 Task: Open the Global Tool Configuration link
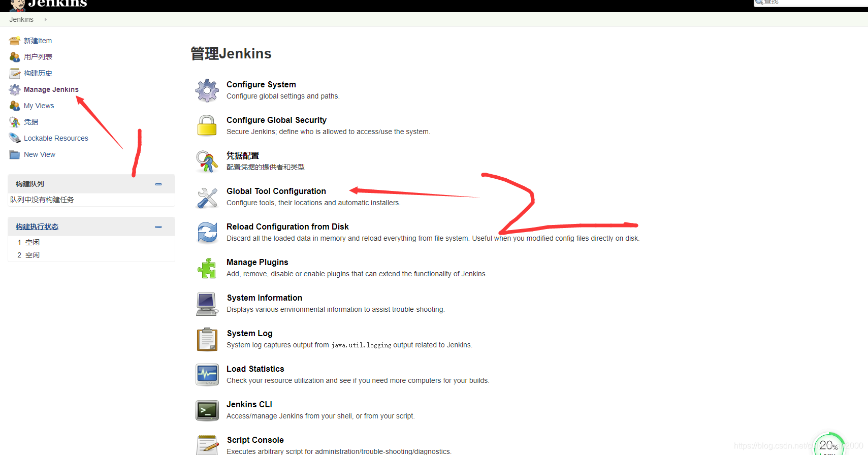[276, 191]
